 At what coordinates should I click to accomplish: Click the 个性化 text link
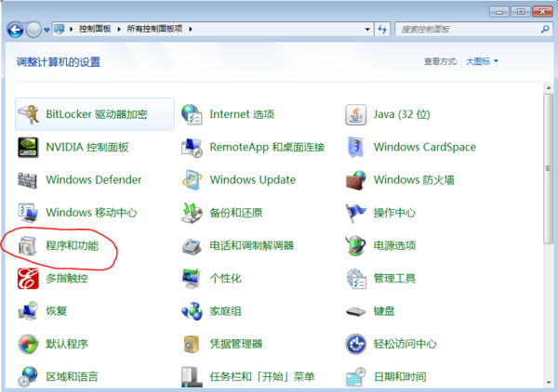(x=226, y=279)
